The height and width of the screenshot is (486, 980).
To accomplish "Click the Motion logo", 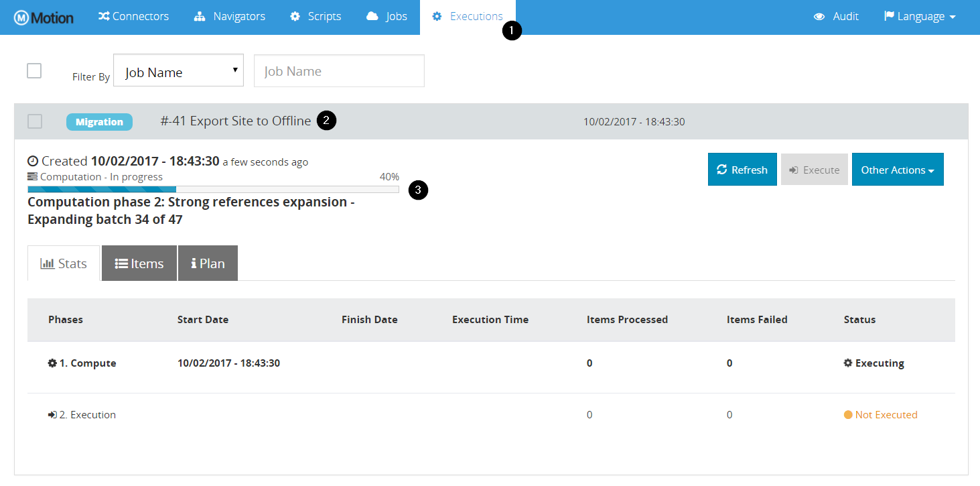I will pyautogui.click(x=44, y=17).
